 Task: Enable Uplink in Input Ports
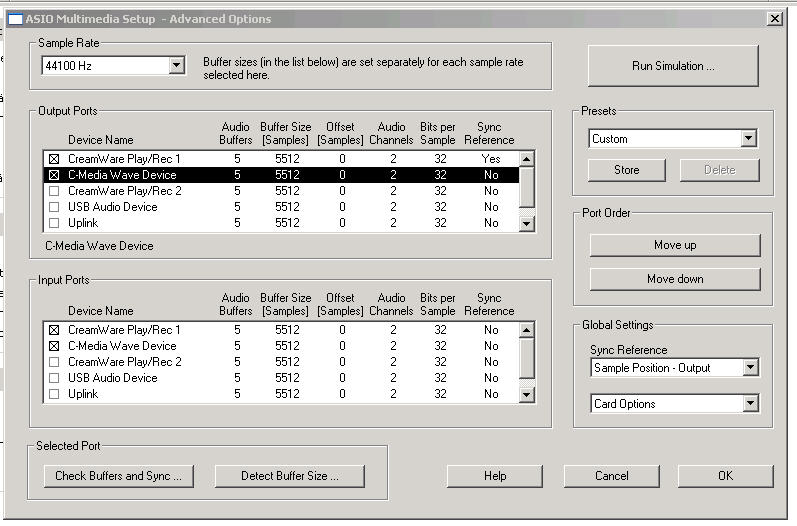pyautogui.click(x=54, y=394)
